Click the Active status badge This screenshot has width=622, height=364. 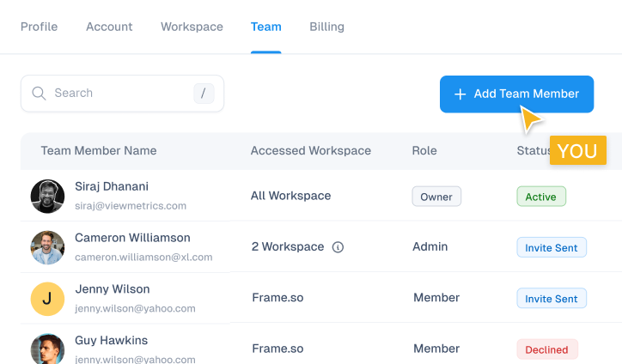coord(540,197)
